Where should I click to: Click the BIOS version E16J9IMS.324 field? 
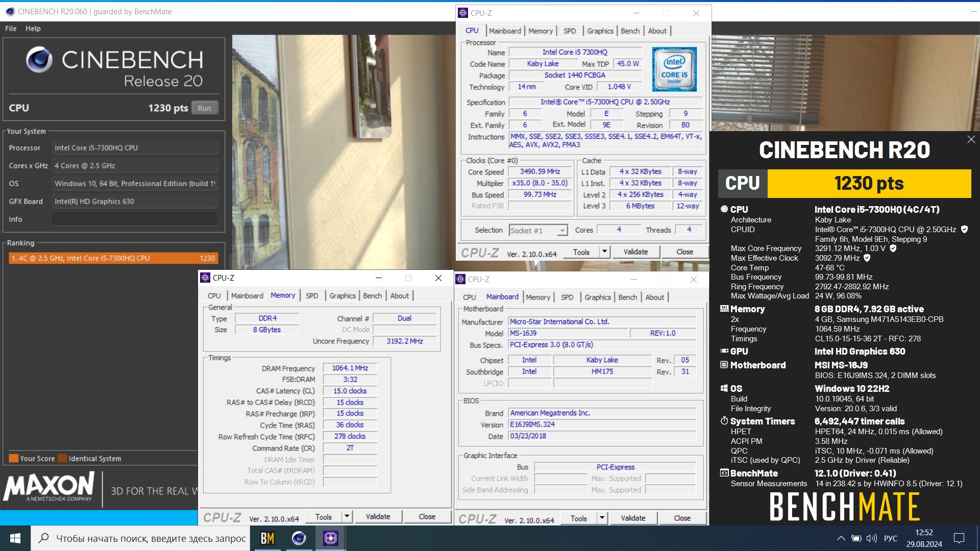[x=602, y=424]
